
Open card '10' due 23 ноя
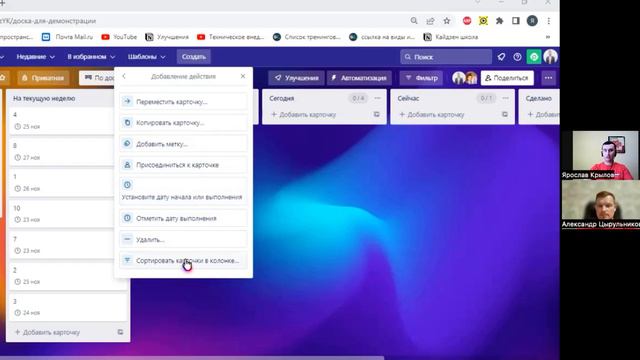point(61,213)
